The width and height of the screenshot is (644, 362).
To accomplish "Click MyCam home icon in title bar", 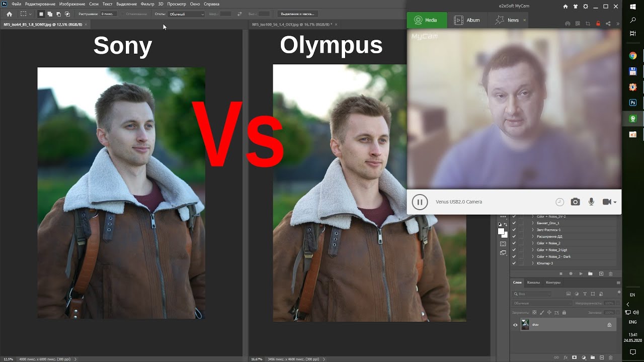I will tap(566, 7).
